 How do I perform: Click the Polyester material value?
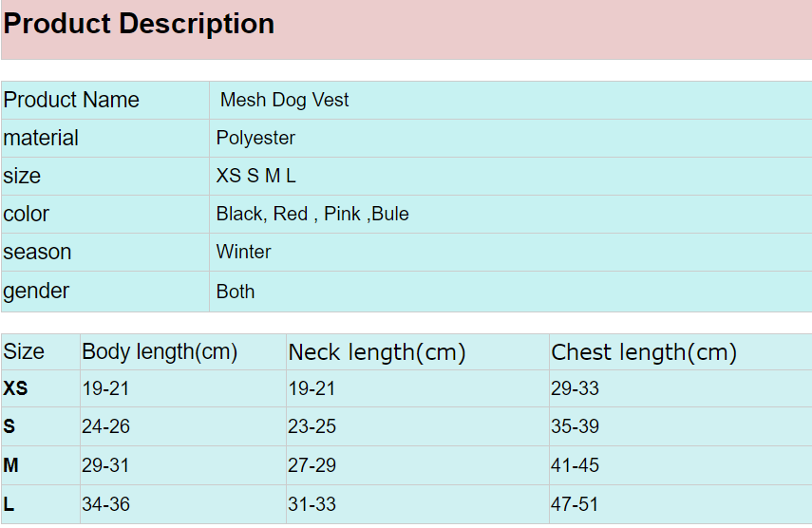click(x=255, y=139)
